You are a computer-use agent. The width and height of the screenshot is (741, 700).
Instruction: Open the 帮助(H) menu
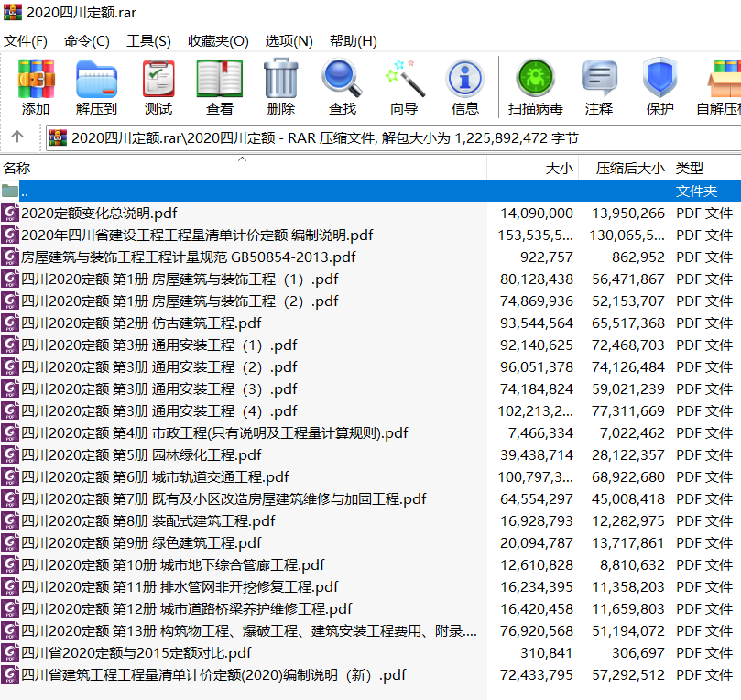point(353,41)
